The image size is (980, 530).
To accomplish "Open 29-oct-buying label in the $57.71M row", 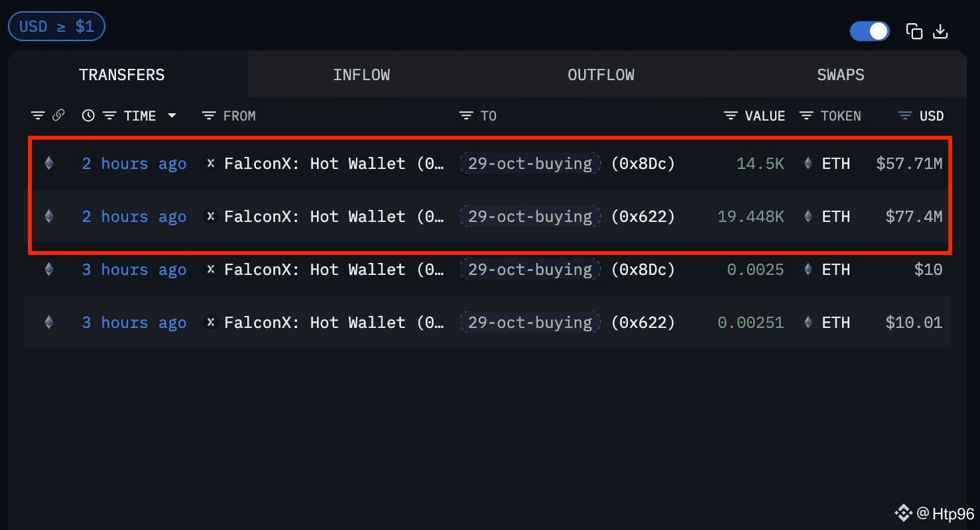I will tap(530, 163).
